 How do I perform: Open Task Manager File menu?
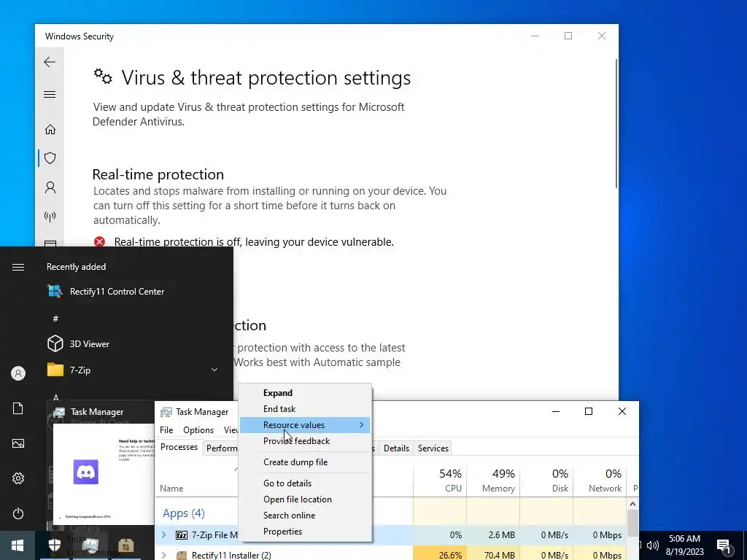pyautogui.click(x=166, y=430)
